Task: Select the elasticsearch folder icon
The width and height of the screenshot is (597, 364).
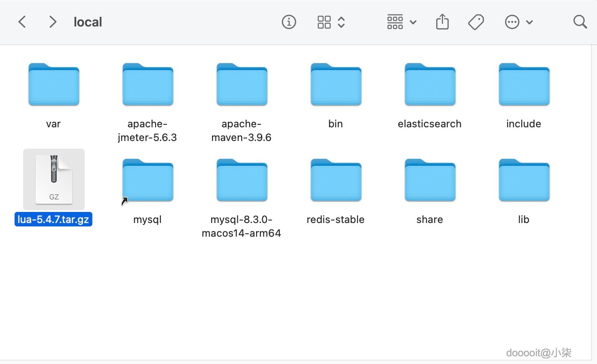Action: point(430,84)
